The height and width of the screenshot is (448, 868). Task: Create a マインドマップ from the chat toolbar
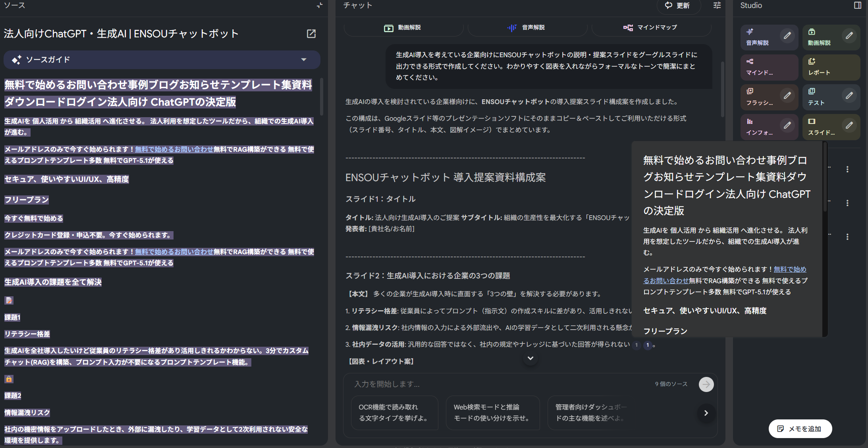(651, 27)
